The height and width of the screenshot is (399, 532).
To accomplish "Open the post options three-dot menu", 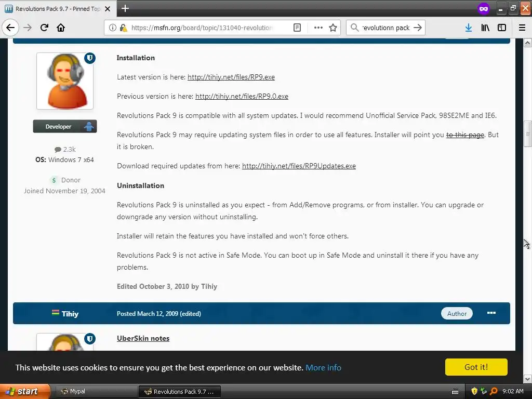I will [x=491, y=313].
